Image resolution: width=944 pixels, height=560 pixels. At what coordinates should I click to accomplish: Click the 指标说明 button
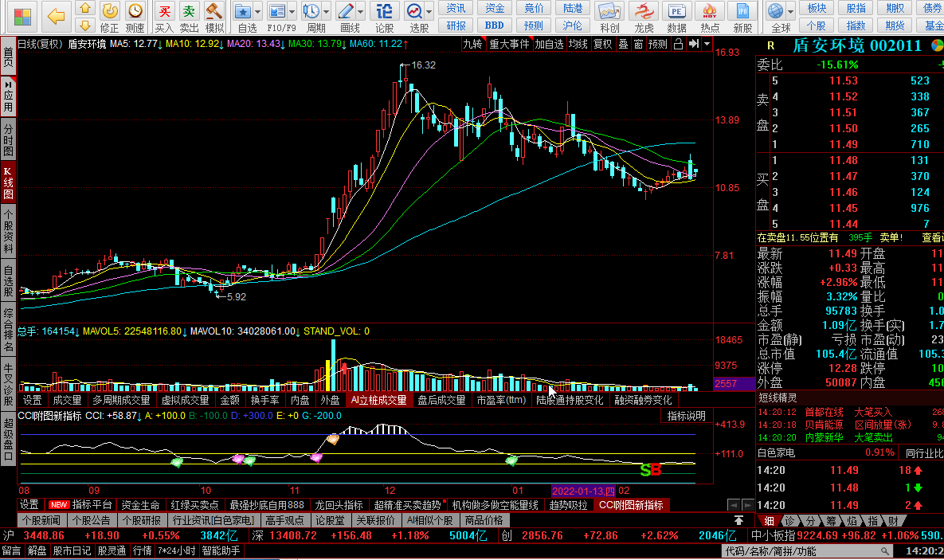[x=687, y=416]
